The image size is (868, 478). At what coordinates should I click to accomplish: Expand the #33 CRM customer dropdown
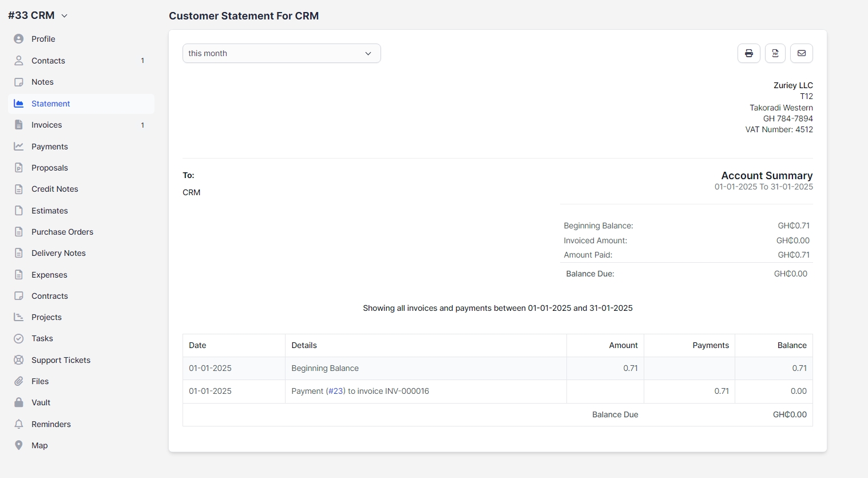(64, 16)
